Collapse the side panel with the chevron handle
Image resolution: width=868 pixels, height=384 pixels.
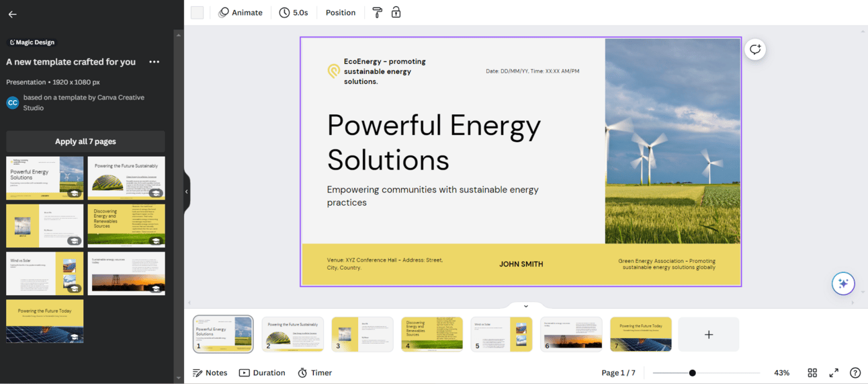[x=187, y=192]
